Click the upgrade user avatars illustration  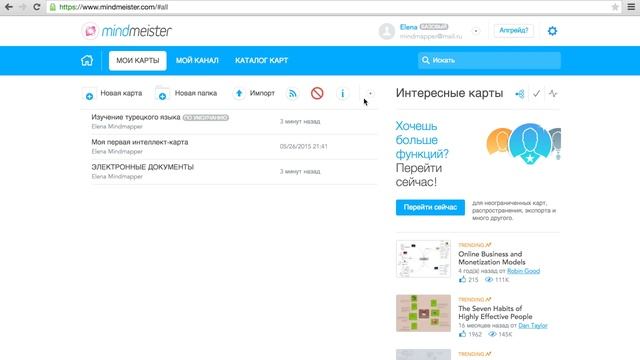524,144
